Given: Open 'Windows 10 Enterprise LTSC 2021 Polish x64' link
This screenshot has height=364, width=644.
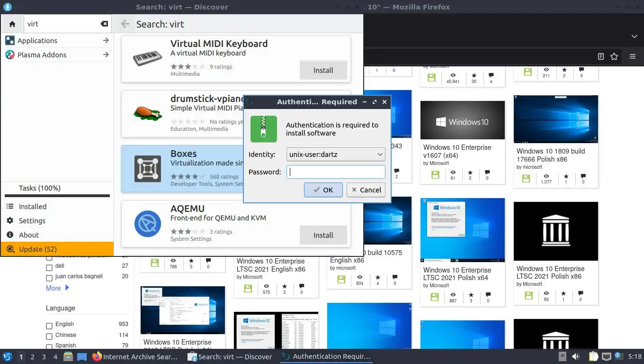Looking at the screenshot, I should 457,274.
